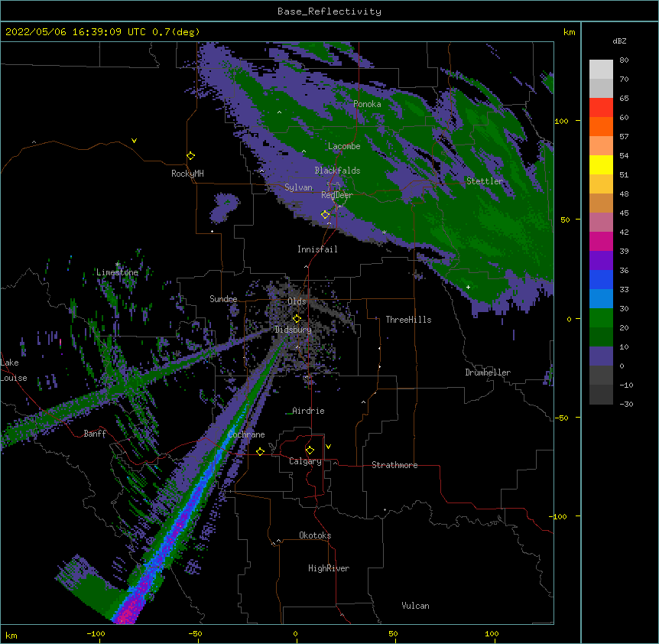The image size is (659, 644).
Task: Select the light gray 70-80 dBZ swatch
Action: (601, 70)
